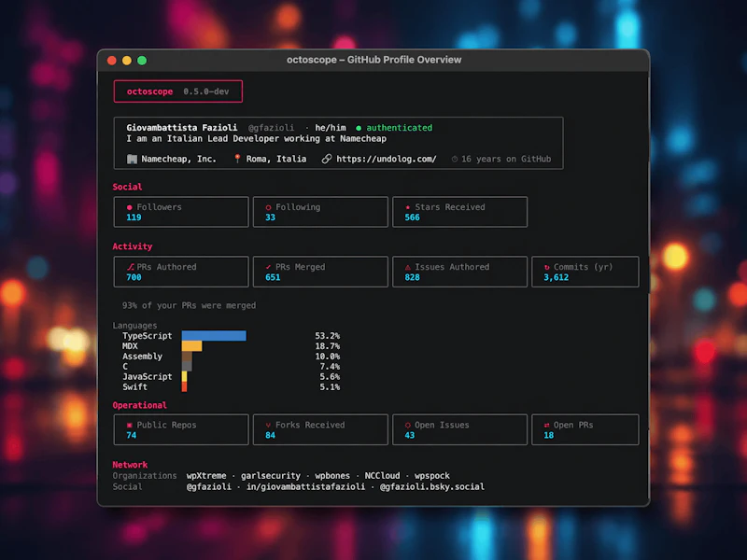Click the octoscope 0.5.0-dev badge

178,91
